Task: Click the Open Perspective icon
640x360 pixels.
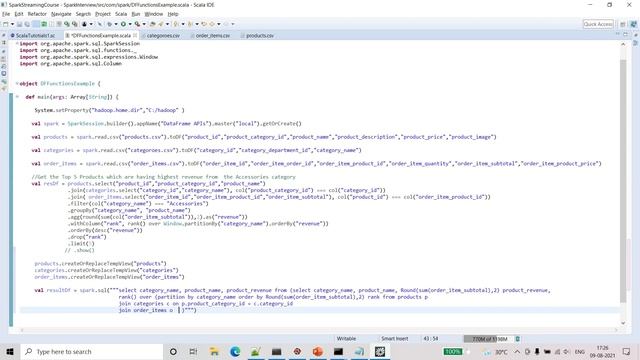Action: [x=622, y=24]
